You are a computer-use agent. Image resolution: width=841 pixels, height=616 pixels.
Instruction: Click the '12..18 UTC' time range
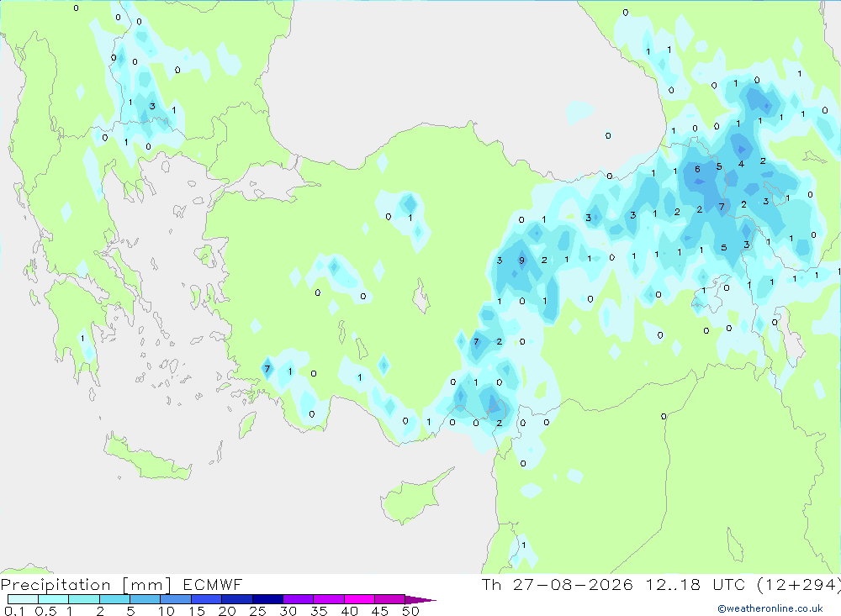click(696, 584)
